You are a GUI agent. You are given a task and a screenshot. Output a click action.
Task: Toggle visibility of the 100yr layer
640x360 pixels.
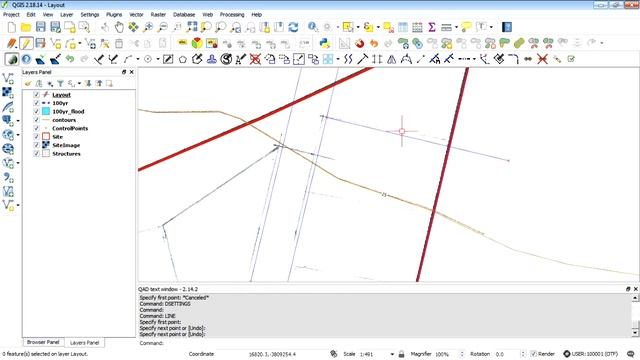pyautogui.click(x=36, y=103)
